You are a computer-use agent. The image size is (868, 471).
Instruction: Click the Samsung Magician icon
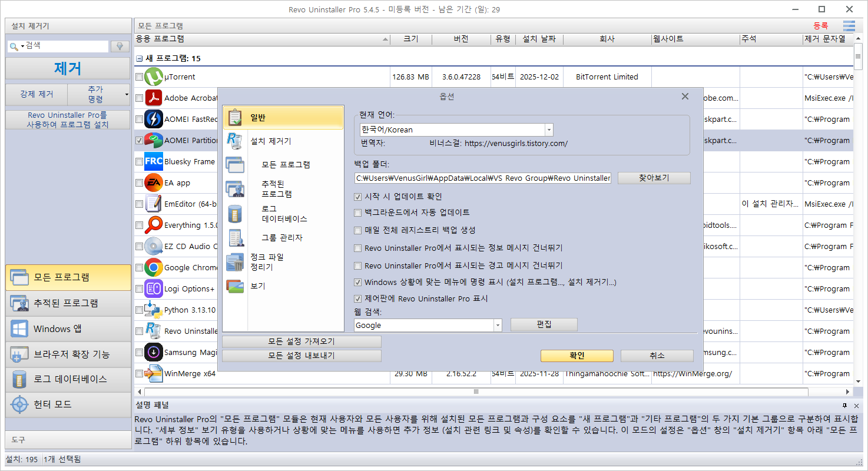click(x=154, y=353)
